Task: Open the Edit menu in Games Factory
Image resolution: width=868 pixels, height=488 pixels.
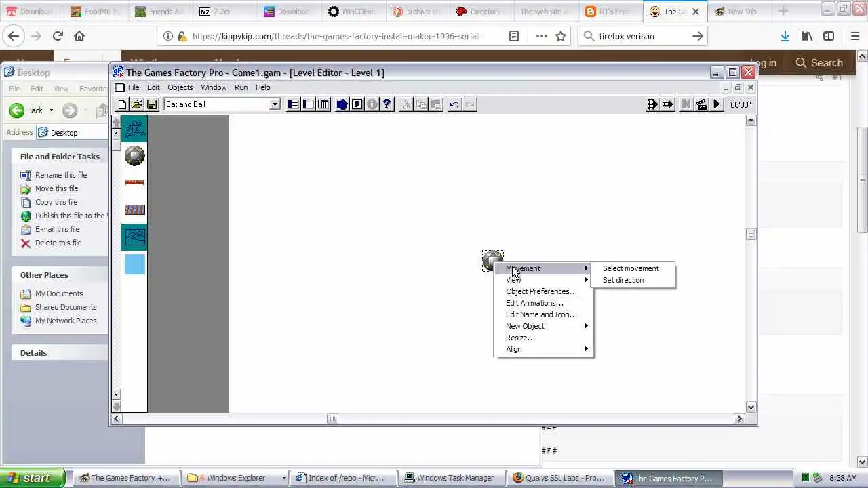Action: coord(153,87)
